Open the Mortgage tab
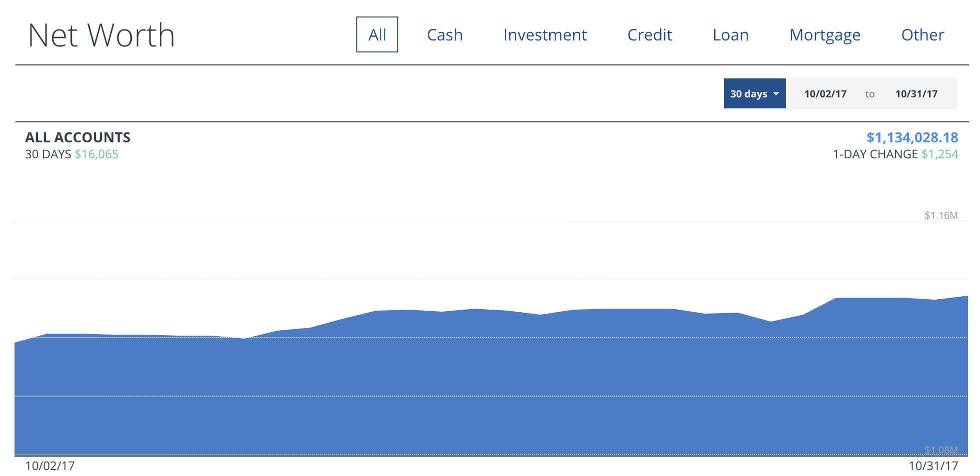Viewport: 980px width, 476px height. [x=825, y=35]
